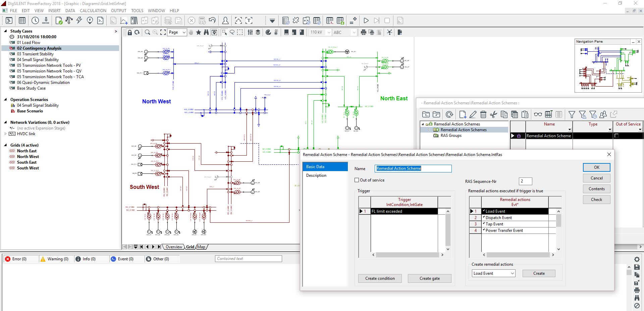Open the CALCULATION menu
Viewport: 644px width, 311px height.
(93, 10)
